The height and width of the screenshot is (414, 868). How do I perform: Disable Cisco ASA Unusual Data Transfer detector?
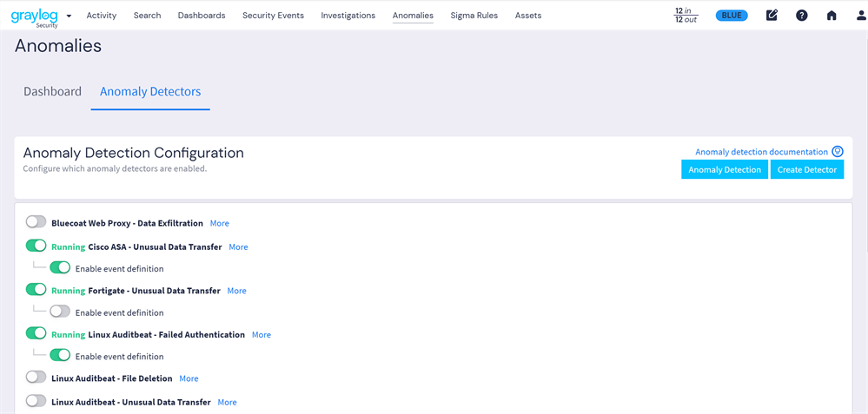pyautogui.click(x=36, y=246)
